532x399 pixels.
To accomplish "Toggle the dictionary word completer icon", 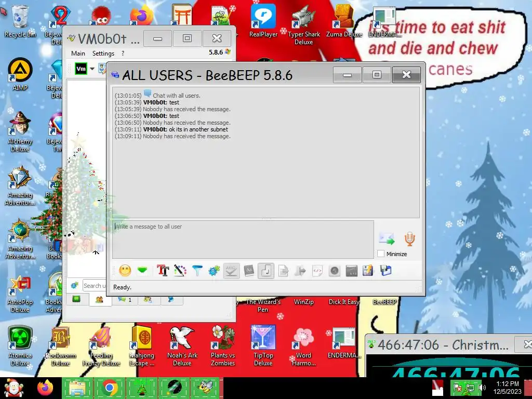I will pos(249,271).
